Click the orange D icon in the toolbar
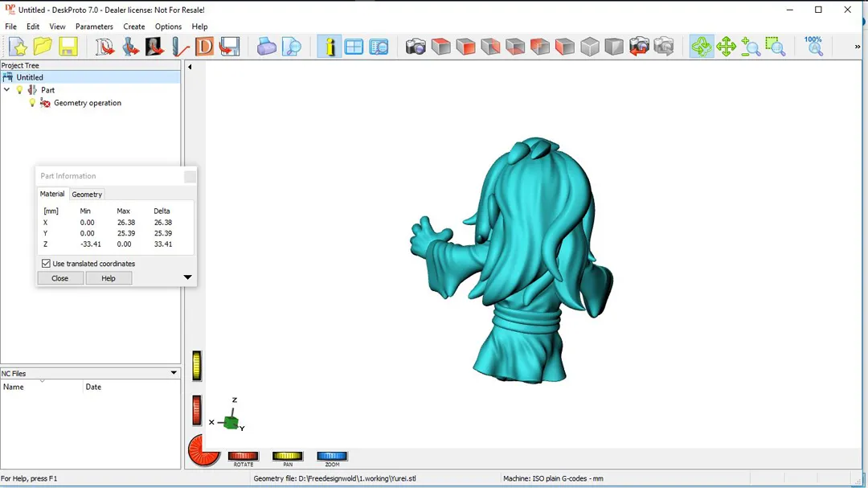The width and height of the screenshot is (868, 488). 205,47
